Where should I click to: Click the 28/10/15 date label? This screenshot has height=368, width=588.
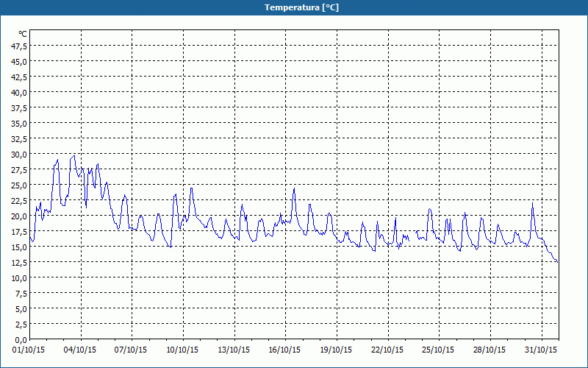[x=490, y=350]
